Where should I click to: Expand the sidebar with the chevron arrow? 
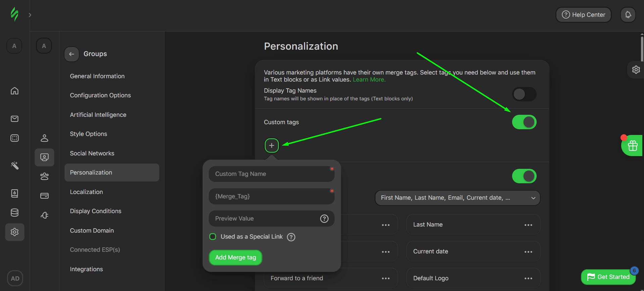pos(30,15)
